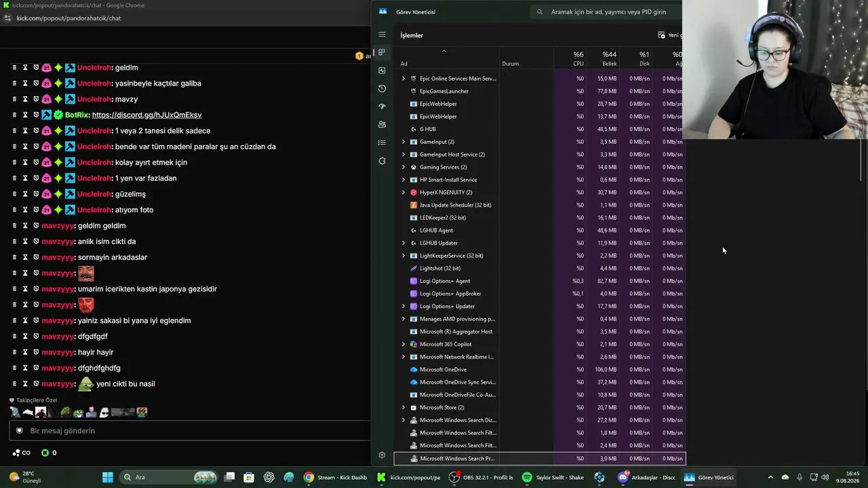Click the Task Manager search box
Image resolution: width=868 pixels, height=488 pixels.
click(606, 12)
